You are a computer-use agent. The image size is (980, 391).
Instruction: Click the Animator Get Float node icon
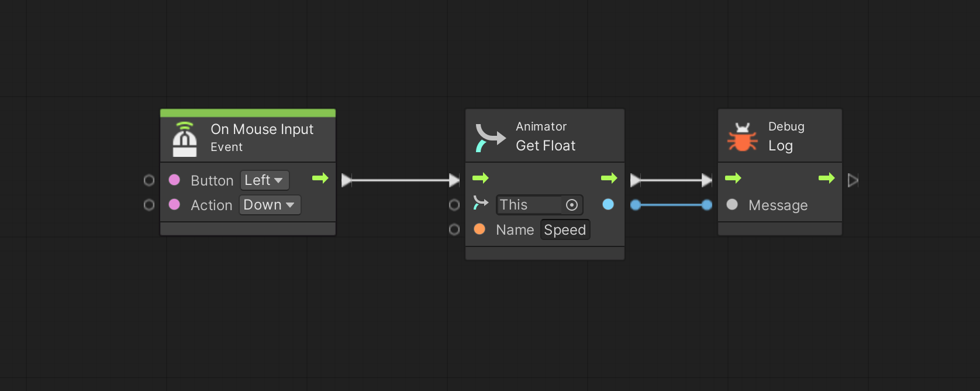click(490, 138)
